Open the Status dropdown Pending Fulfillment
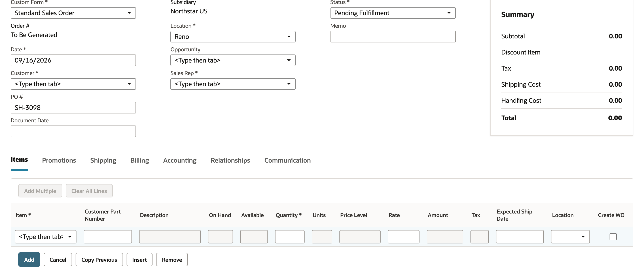Screen dimensions: 644x268 click(x=393, y=13)
